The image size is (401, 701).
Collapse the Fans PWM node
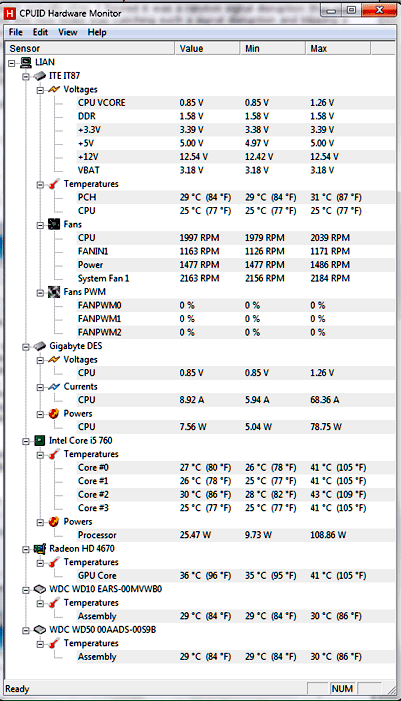[x=40, y=292]
